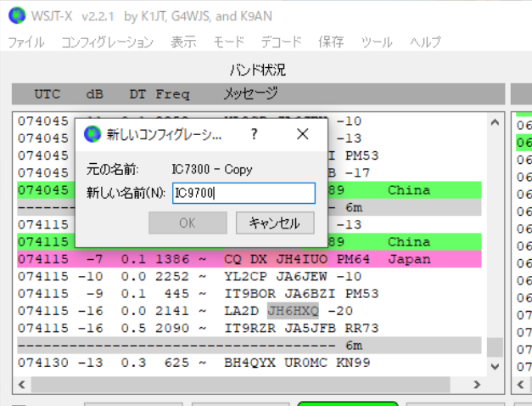Click the UTC column header
Image resolution: width=532 pixels, height=406 pixels.
(x=48, y=94)
